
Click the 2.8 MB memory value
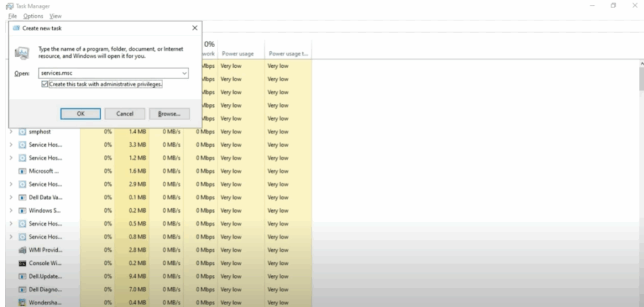pos(137,250)
